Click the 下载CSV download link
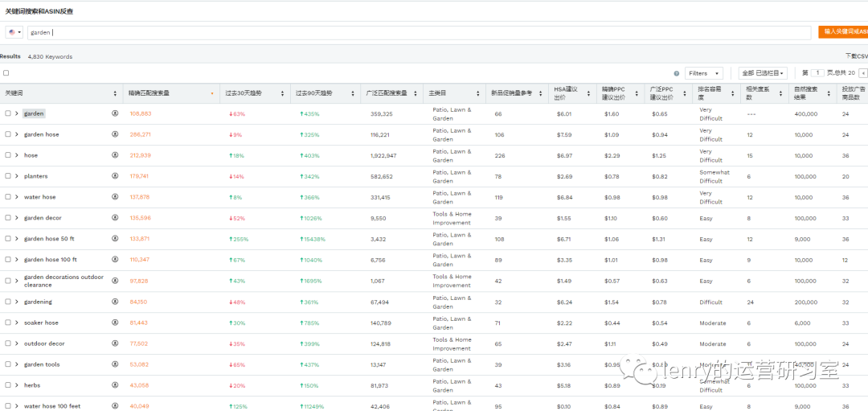The height and width of the screenshot is (411, 868). point(857,56)
